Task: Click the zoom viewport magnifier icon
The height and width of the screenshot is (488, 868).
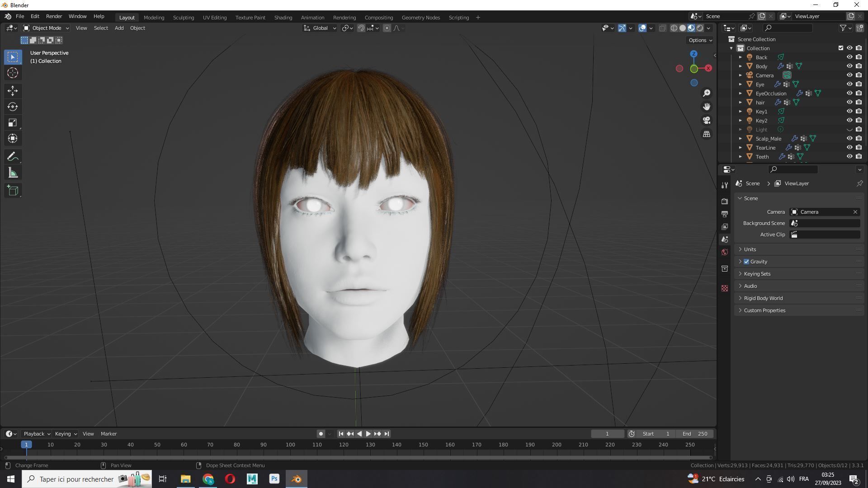Action: [707, 93]
